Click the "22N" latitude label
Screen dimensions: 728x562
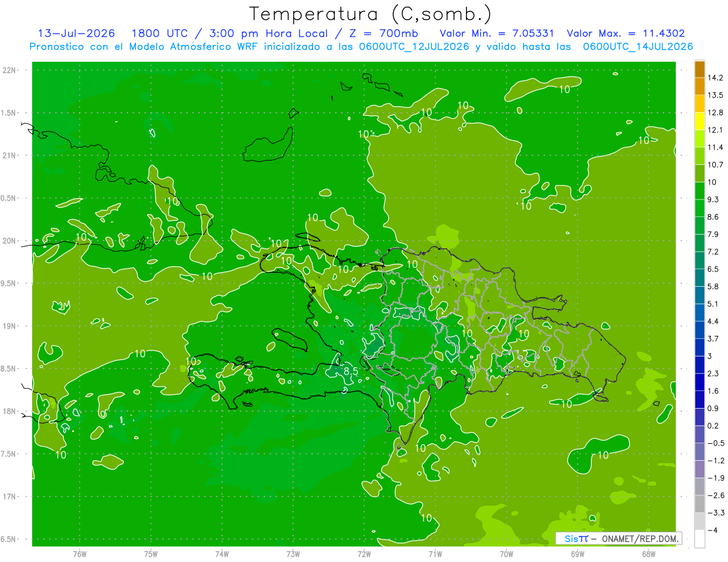tap(9, 70)
